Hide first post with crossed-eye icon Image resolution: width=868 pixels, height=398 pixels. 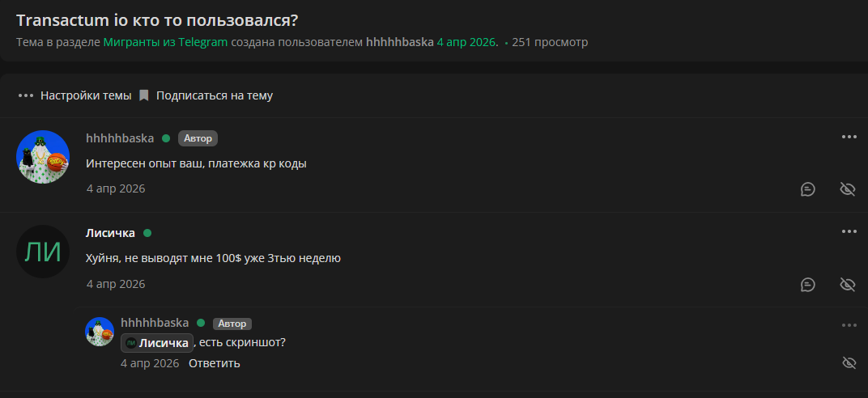pos(848,189)
